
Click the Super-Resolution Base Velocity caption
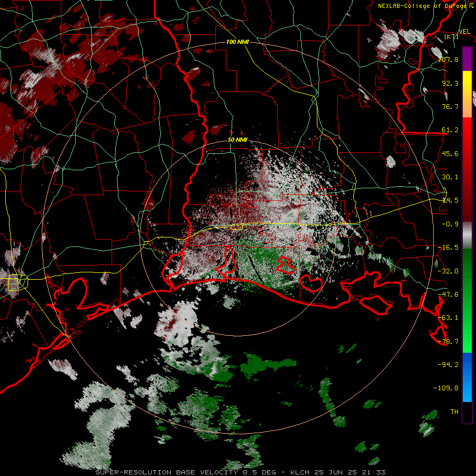[x=241, y=472]
